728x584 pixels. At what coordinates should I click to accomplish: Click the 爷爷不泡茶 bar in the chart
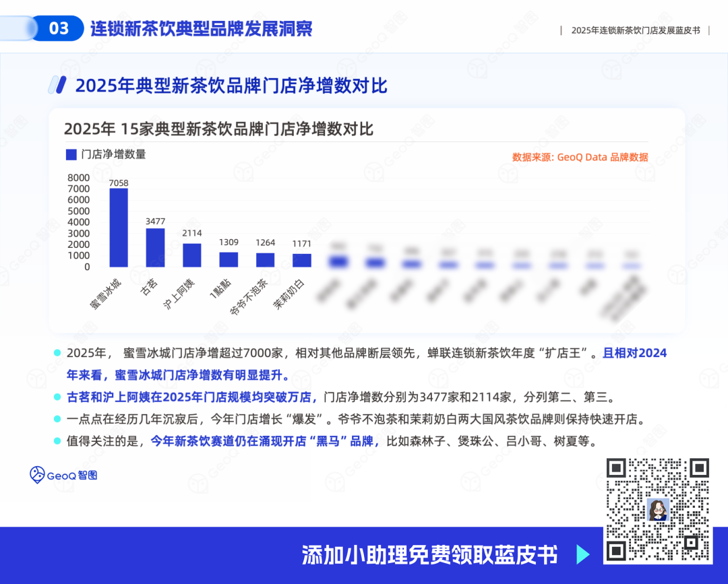point(265,260)
